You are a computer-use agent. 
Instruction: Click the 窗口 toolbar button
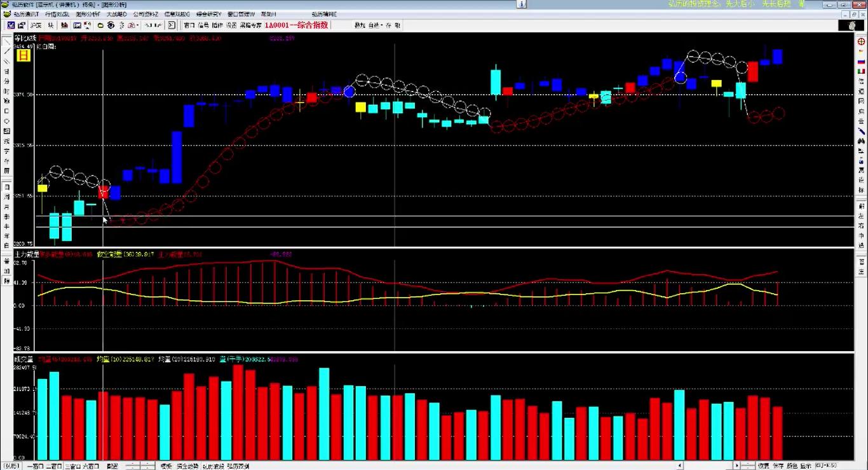click(189, 25)
